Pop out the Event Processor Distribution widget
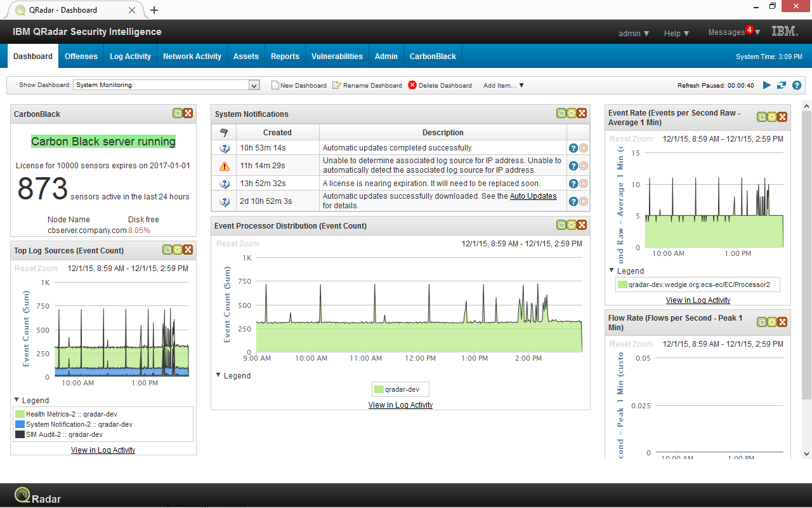 561,224
